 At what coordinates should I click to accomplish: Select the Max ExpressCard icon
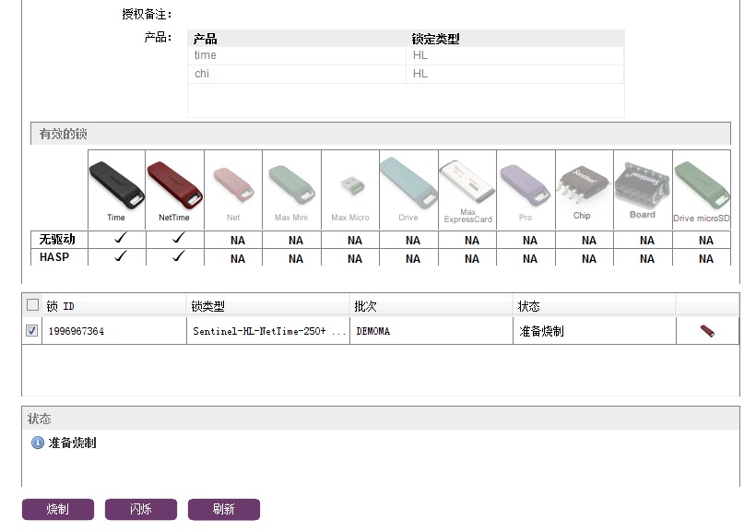click(x=467, y=185)
